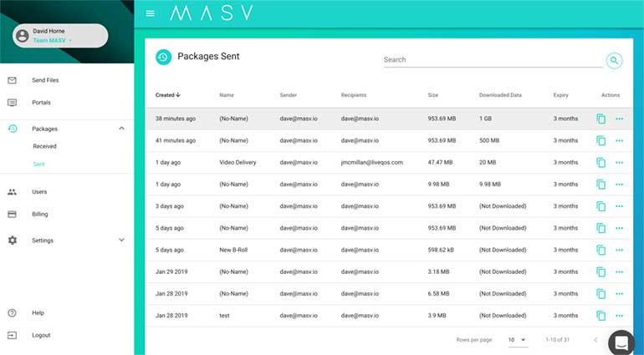644x355 pixels.
Task: Expand the Settings section chevron
Action: (121, 241)
